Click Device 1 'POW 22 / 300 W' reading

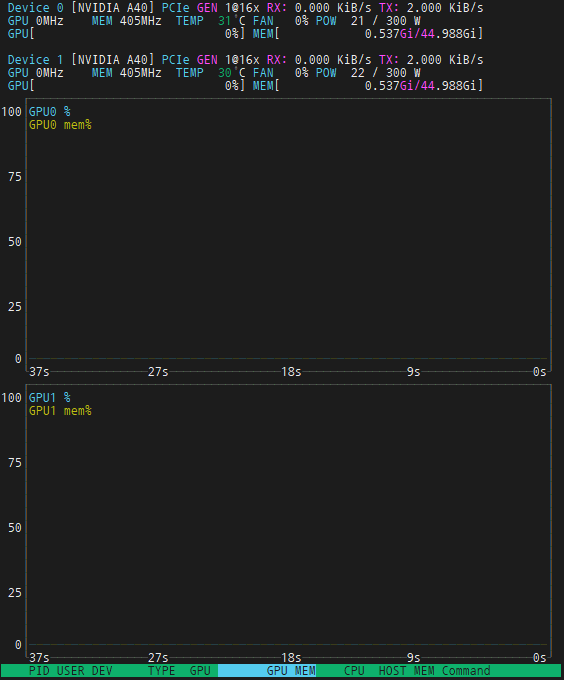click(x=368, y=73)
